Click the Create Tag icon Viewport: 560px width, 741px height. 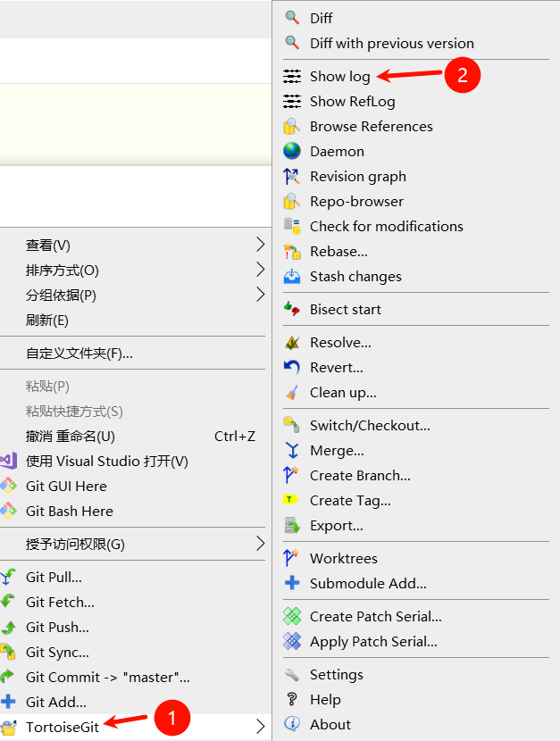291,500
